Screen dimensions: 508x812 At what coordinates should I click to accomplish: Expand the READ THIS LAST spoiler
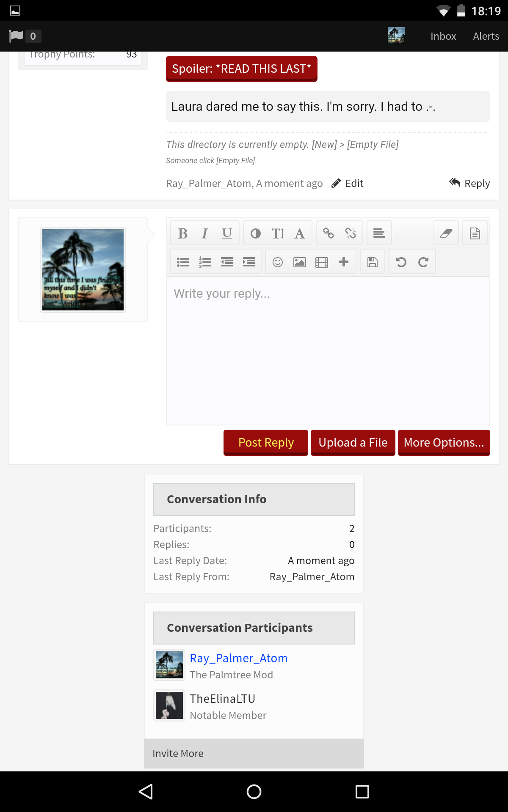[x=242, y=69]
